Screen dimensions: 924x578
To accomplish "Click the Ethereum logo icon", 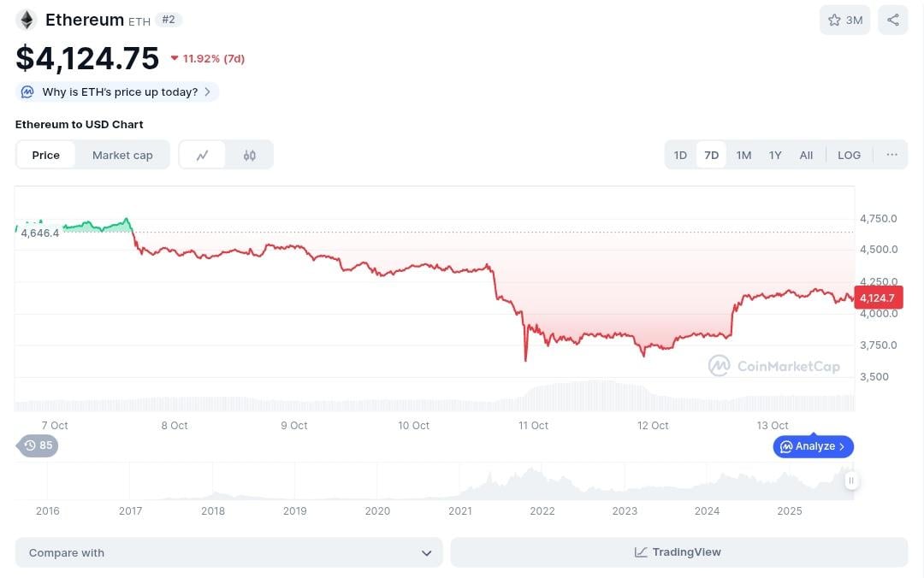I will tap(27, 20).
